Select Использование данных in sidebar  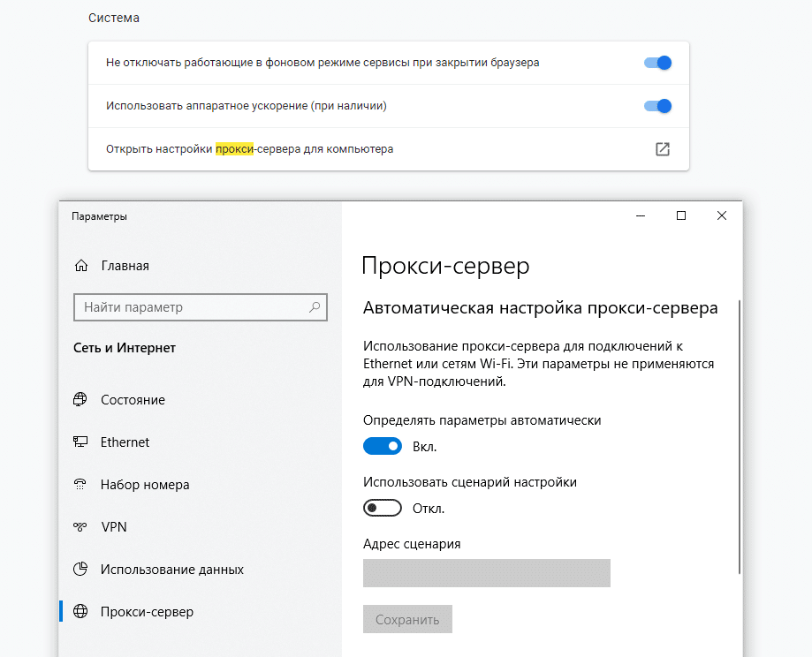click(171, 570)
